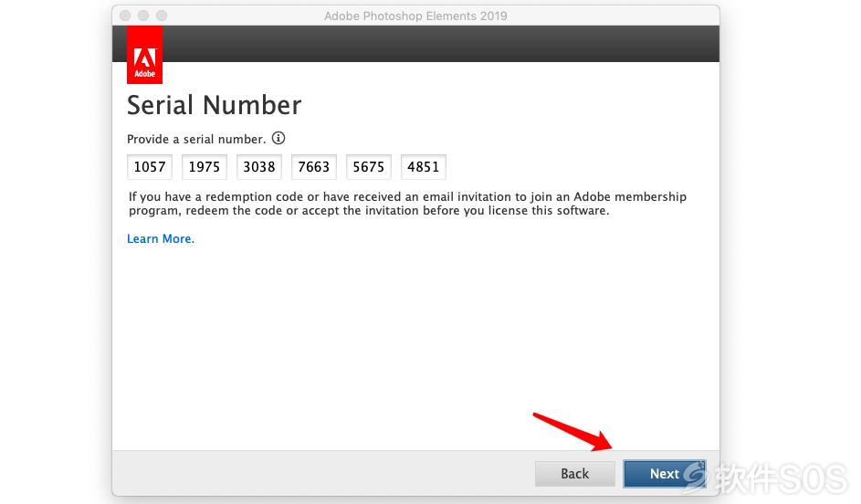Image resolution: width=861 pixels, height=504 pixels.
Task: Click the 'Provide a serial number.' label
Action: pyautogui.click(x=196, y=139)
